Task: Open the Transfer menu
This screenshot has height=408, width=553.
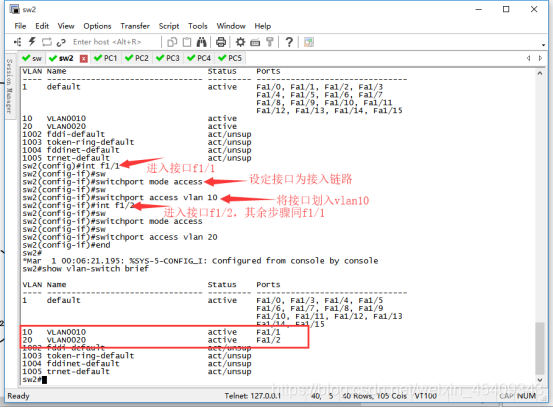Action: tap(135, 26)
